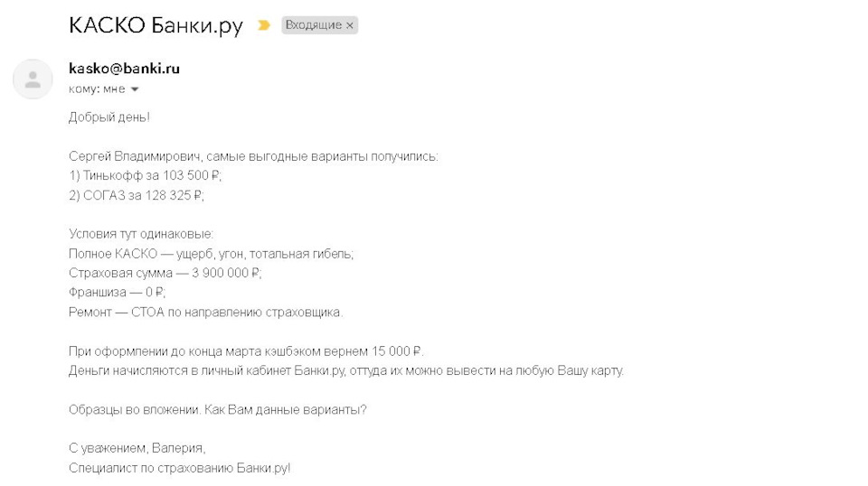Click the yellow importance marker icon
Screen dimensions: 868x486
coord(264,25)
